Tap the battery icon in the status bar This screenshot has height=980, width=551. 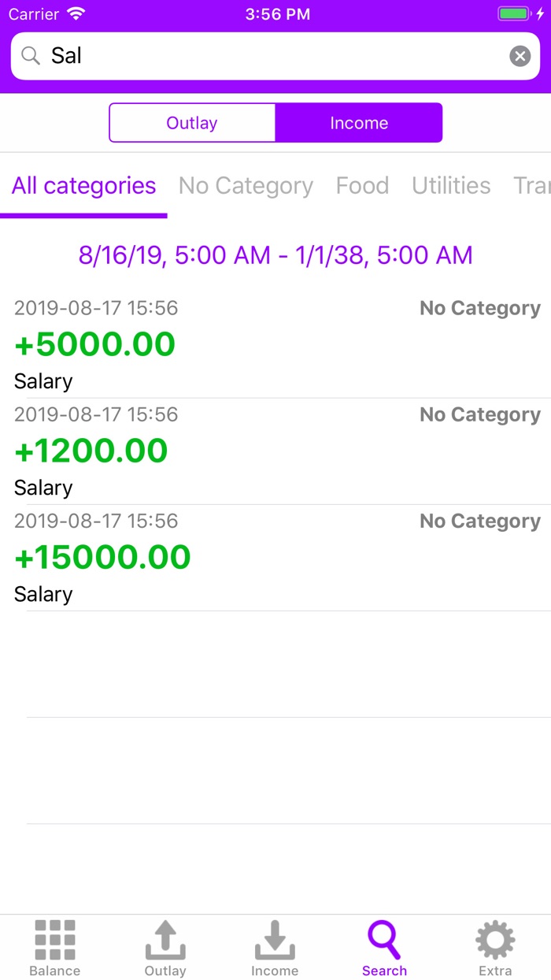point(515,14)
